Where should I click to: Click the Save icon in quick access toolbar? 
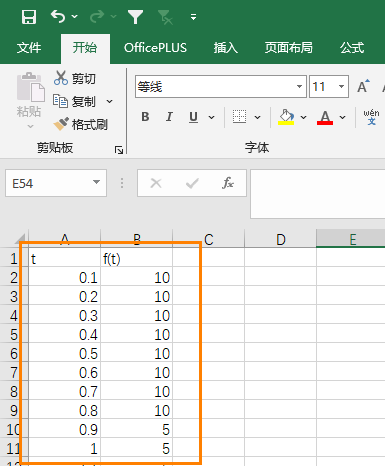(x=29, y=17)
